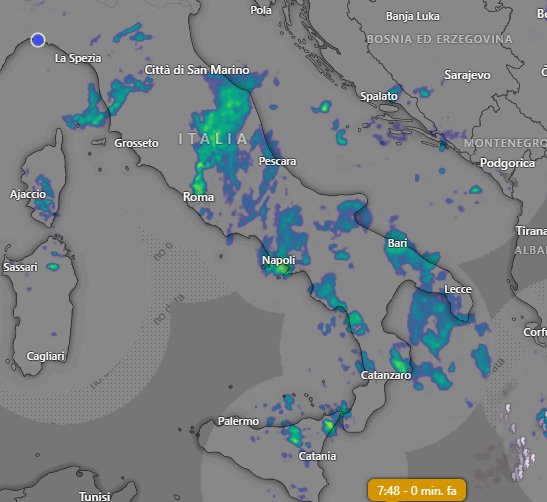Open the Sarajevo city label
This screenshot has height=502, width=547.
(467, 75)
